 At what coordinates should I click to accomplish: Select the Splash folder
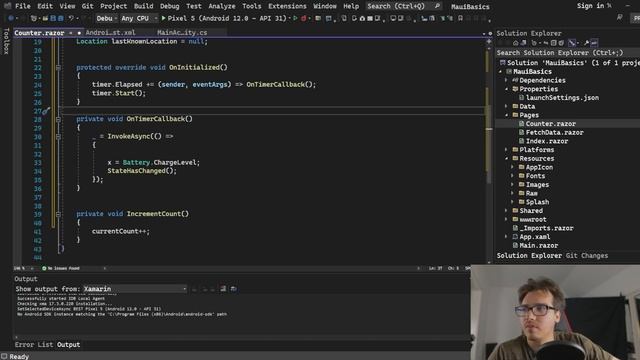[537, 202]
